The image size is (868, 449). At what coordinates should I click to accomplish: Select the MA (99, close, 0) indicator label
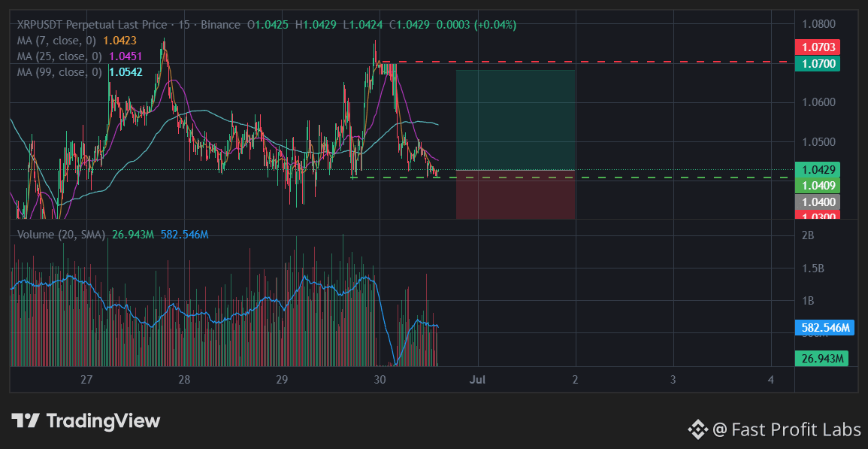click(60, 72)
